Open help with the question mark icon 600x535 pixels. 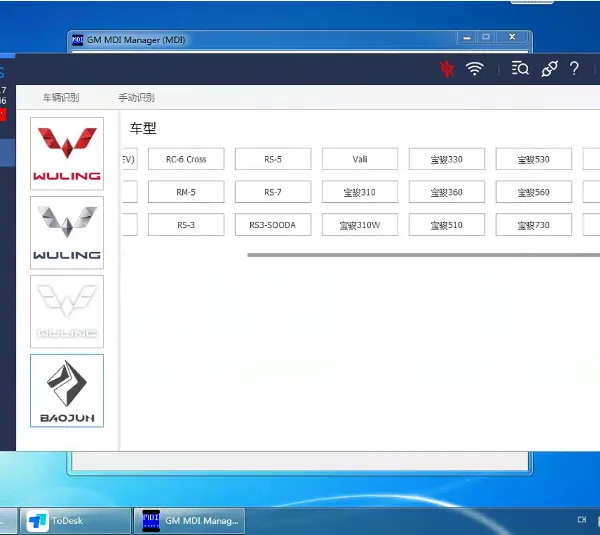pyautogui.click(x=574, y=69)
